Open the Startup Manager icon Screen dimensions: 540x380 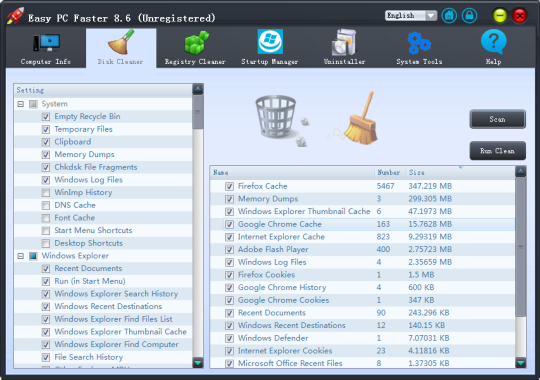270,42
